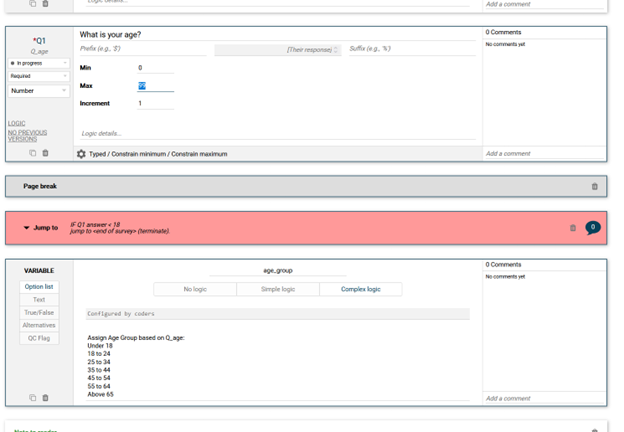This screenshot has height=432, width=624.
Task: Delete the age_group variable block
Action: (45, 397)
